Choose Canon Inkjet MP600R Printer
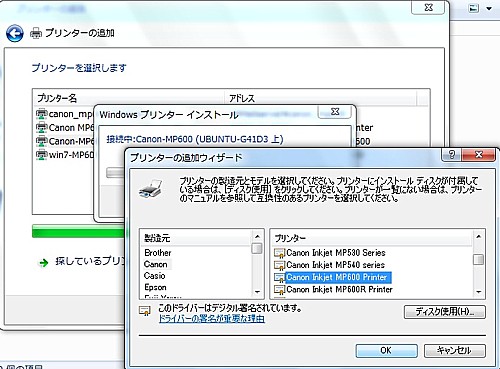The width and height of the screenshot is (500, 369). pyautogui.click(x=339, y=289)
